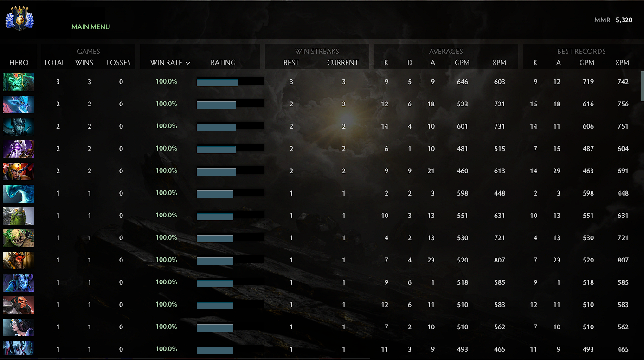
Task: Select the Phantom Assassin hero portrait
Action: (19, 127)
